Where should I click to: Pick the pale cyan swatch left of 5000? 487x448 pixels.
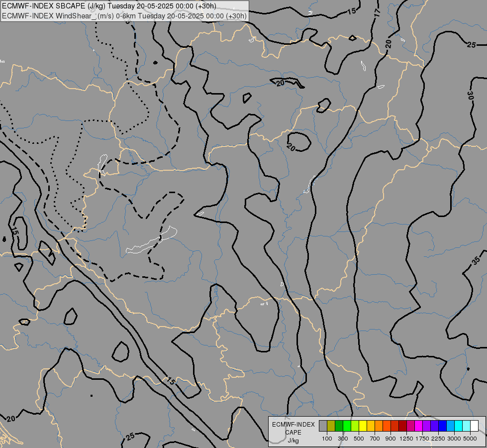coord(467,426)
